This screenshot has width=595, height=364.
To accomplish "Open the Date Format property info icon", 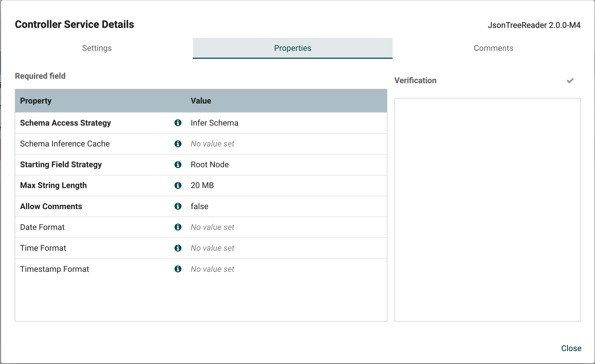I will tap(178, 227).
